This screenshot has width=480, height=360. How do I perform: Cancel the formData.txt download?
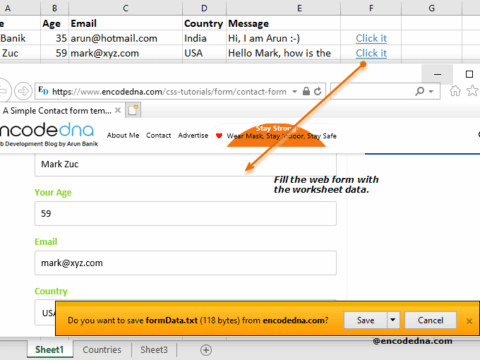430,320
